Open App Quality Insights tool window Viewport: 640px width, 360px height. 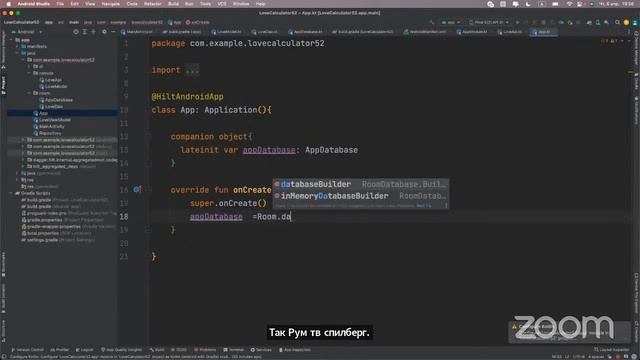121,350
